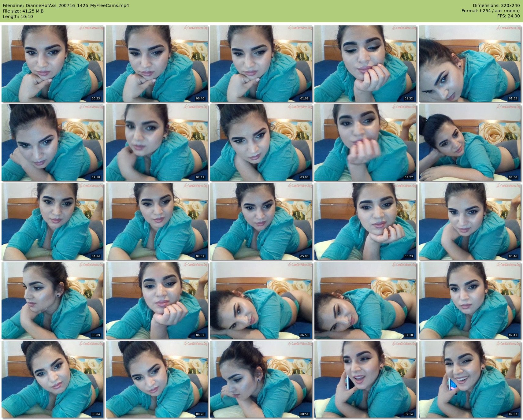Open the thumbnail marked 08:51
Image resolution: width=523 pixels, height=420 pixels.
(261, 379)
